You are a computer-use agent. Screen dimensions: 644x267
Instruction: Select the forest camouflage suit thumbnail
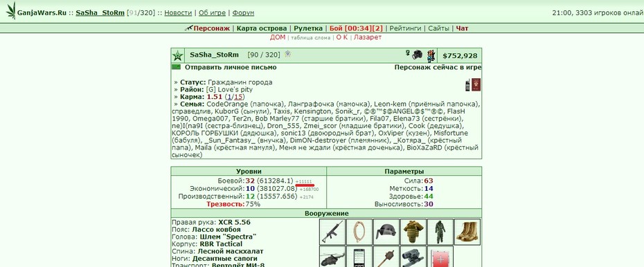coord(440,232)
